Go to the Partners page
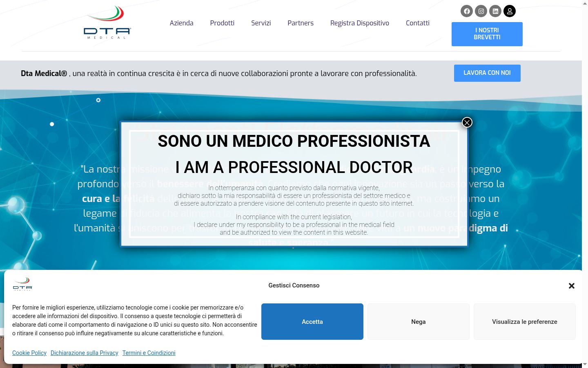This screenshot has width=588, height=368. pos(301,23)
